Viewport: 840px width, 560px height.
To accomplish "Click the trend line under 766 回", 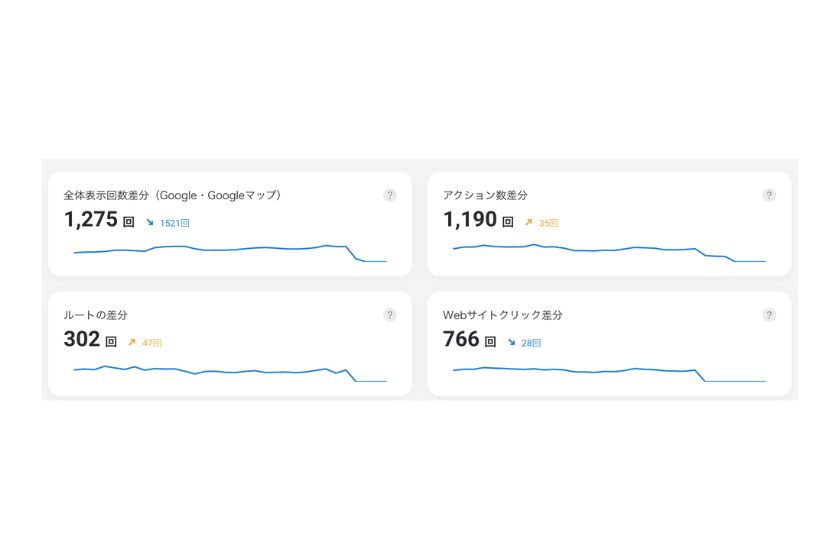I will tap(609, 374).
